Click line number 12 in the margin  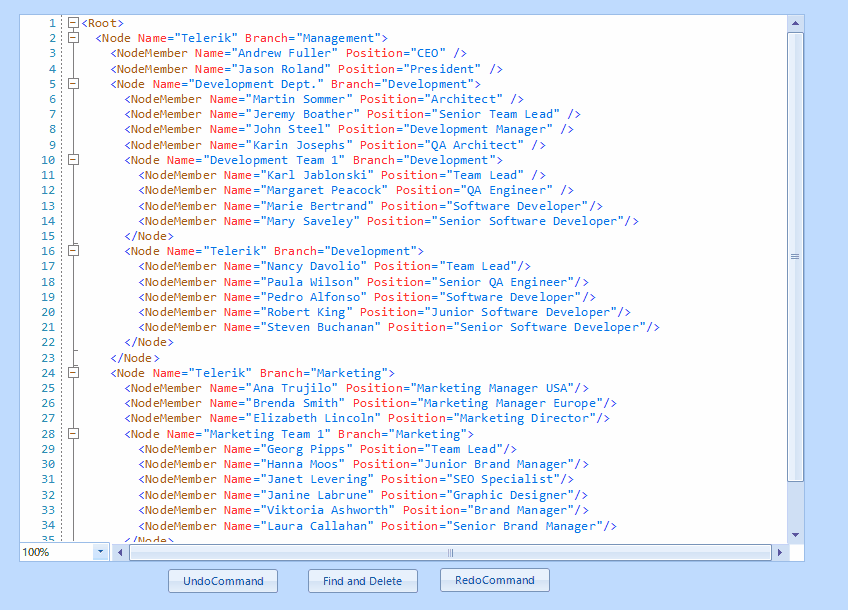48,190
